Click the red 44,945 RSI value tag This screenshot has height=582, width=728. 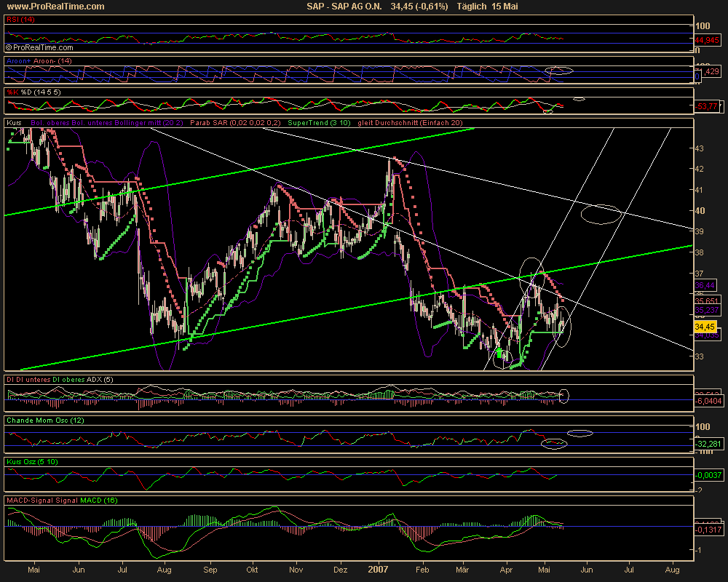(x=705, y=39)
